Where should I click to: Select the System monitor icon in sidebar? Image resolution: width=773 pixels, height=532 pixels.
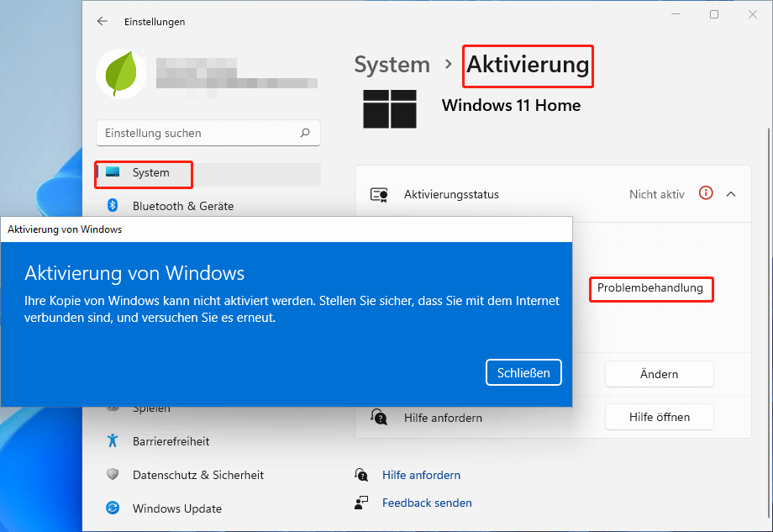113,172
